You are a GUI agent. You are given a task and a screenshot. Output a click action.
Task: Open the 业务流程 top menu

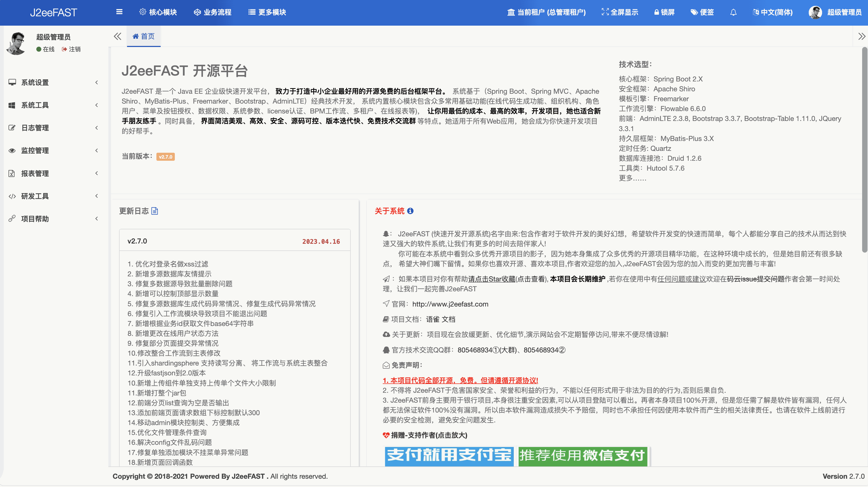(x=213, y=13)
